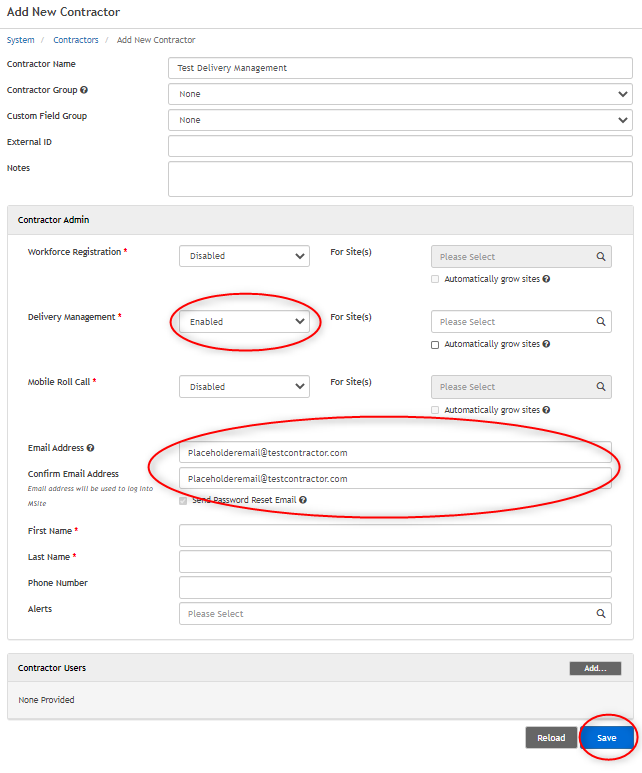The height and width of the screenshot is (773, 642).
Task: Click the Email Address help icon
Action: coord(91,449)
